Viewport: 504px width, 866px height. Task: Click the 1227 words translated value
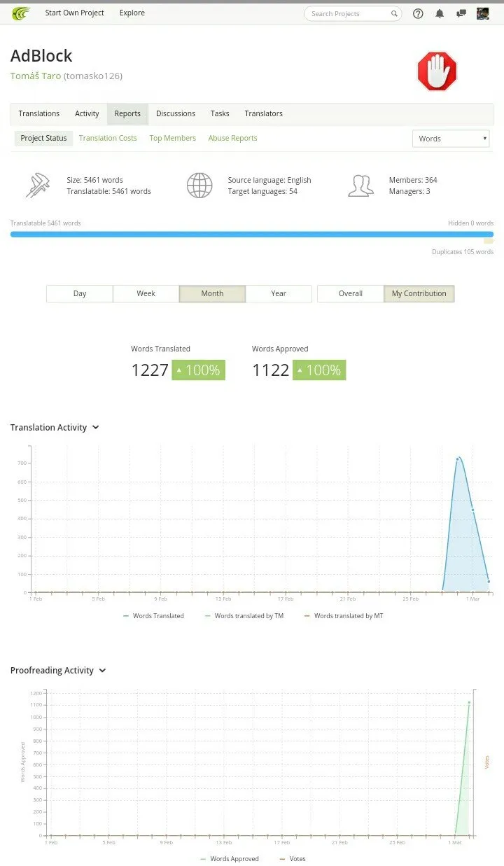pyautogui.click(x=150, y=370)
